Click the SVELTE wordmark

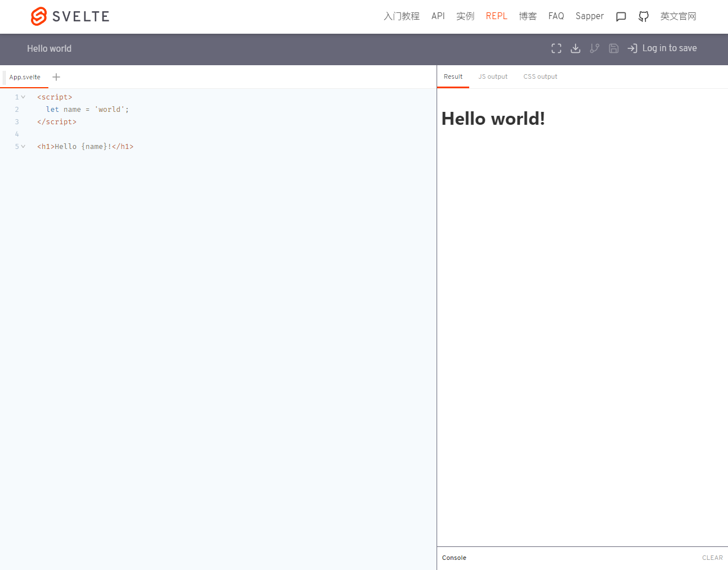[x=81, y=16]
